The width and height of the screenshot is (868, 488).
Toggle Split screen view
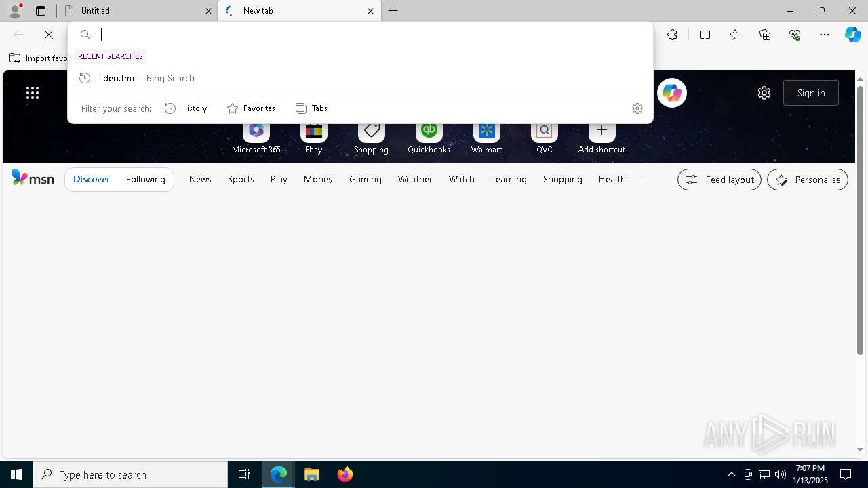(705, 35)
